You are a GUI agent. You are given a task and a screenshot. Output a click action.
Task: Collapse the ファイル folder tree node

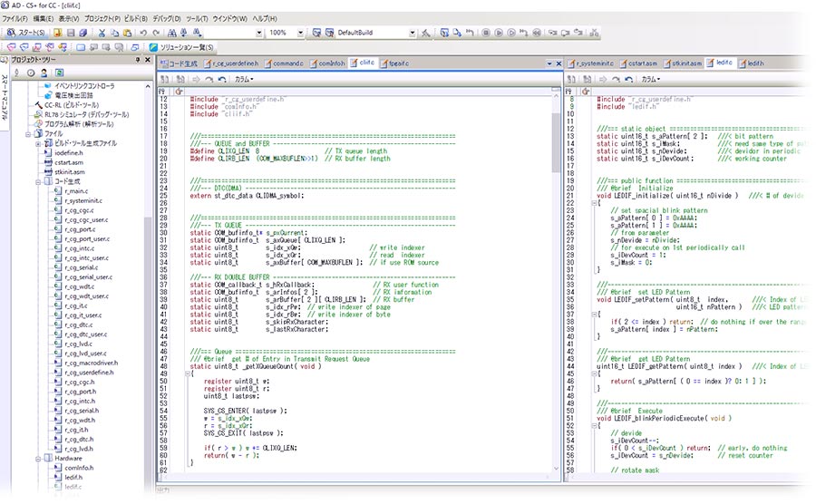27,134
